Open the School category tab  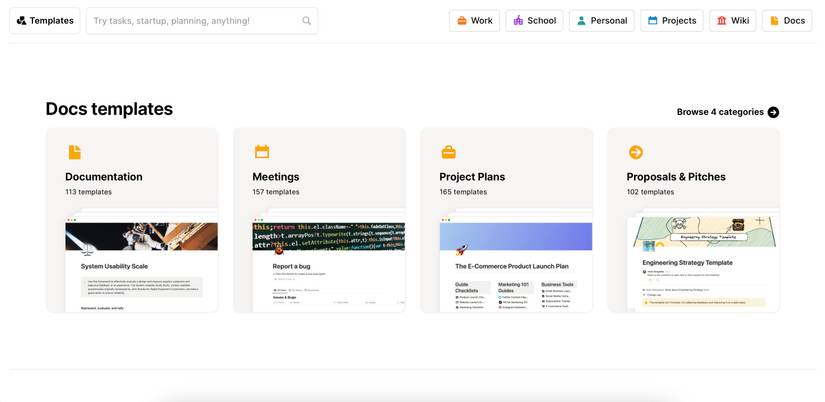tap(535, 21)
